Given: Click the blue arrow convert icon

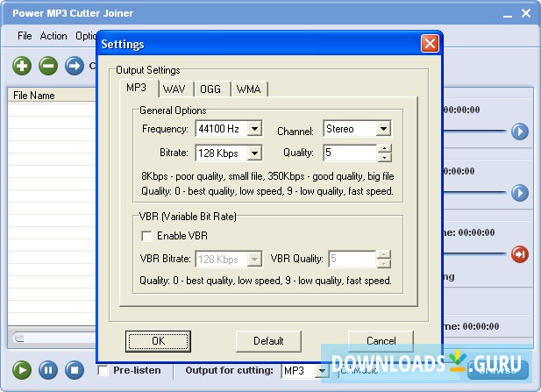Looking at the screenshot, I should point(75,66).
